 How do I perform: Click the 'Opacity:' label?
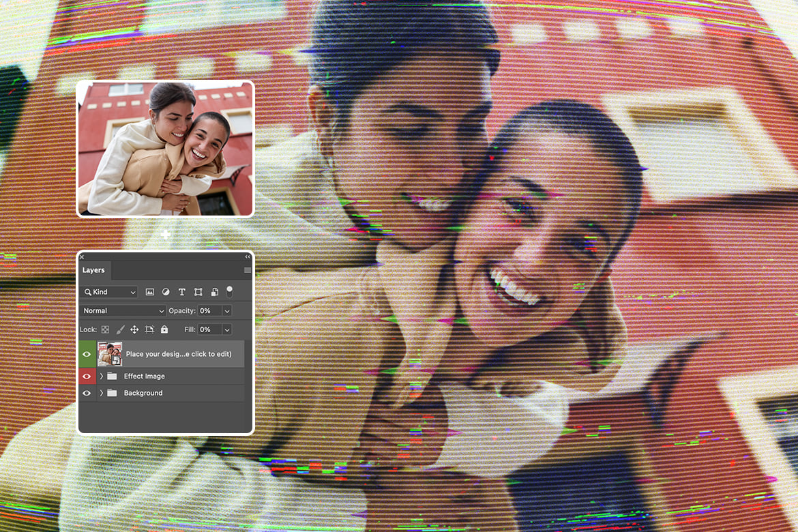point(182,310)
